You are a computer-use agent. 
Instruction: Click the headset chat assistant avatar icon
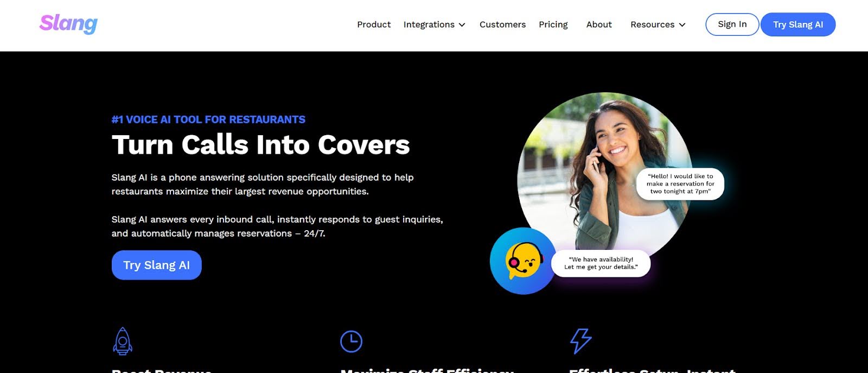pos(523,261)
